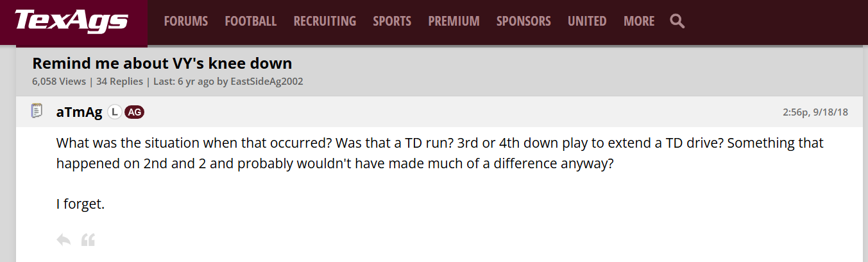The image size is (868, 262).
Task: Open the SPORTS navigation item
Action: point(392,21)
